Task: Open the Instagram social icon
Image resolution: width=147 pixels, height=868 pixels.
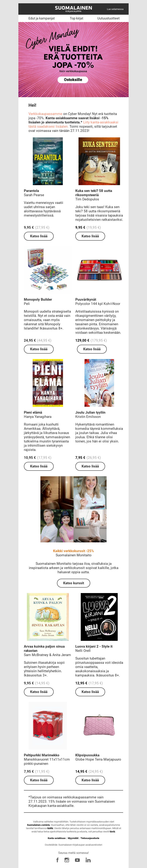Action: click(x=67, y=860)
